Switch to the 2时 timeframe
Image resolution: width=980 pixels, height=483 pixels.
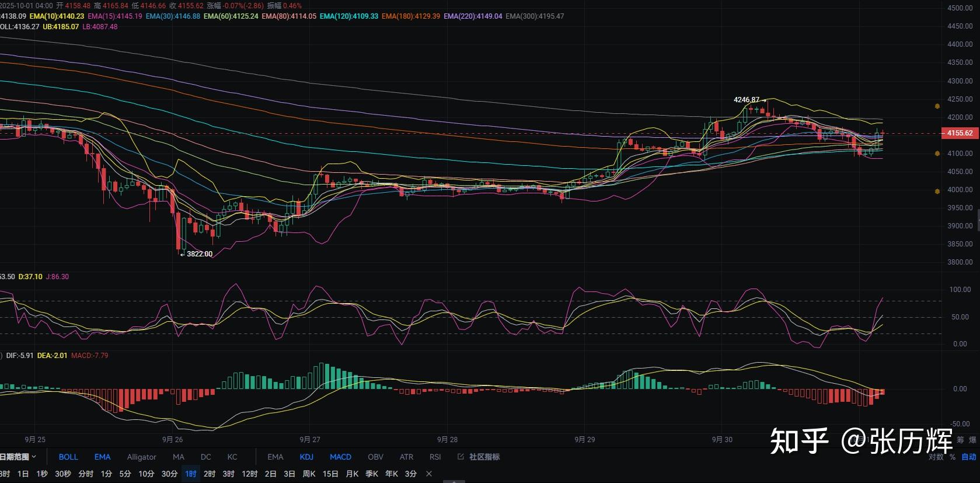[210, 474]
